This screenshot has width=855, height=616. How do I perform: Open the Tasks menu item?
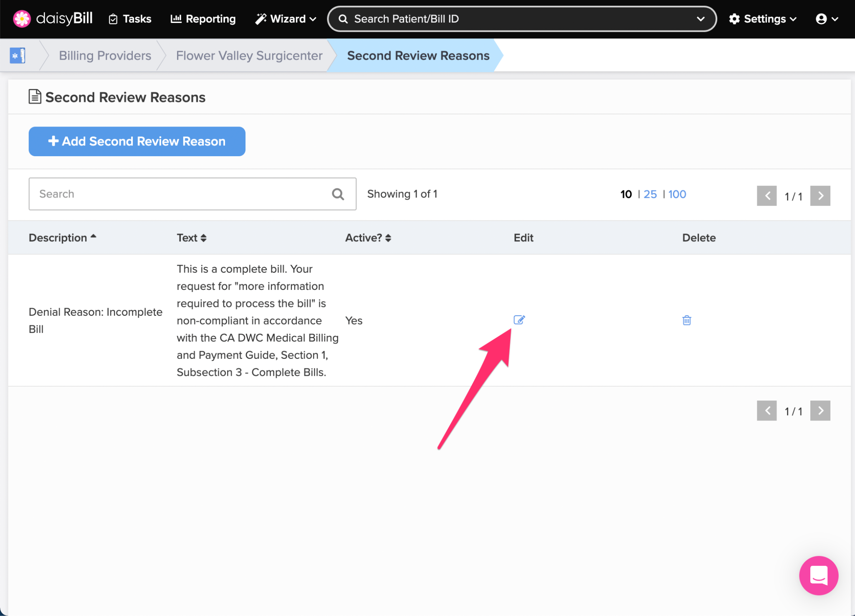(x=130, y=19)
